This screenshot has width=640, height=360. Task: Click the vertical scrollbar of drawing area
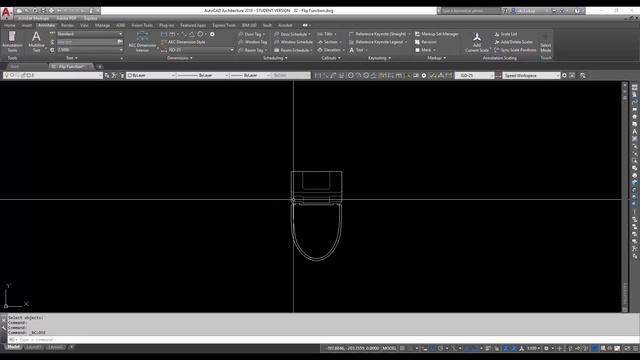point(624,197)
